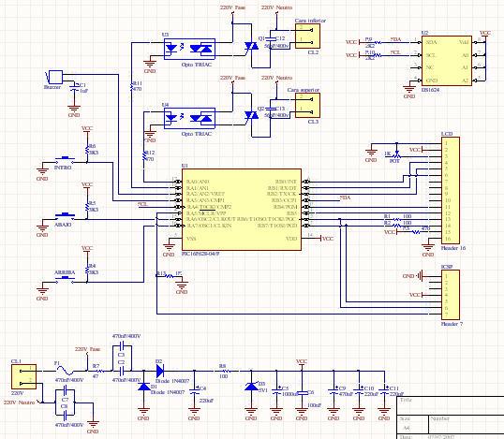
Task: Click the ABAJO pushbutton switch
Action: point(66,216)
